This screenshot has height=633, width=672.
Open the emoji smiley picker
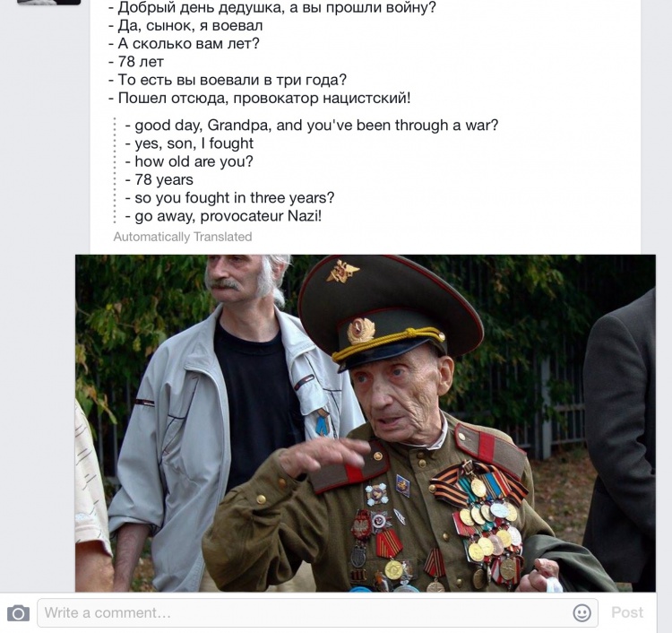pyautogui.click(x=582, y=613)
